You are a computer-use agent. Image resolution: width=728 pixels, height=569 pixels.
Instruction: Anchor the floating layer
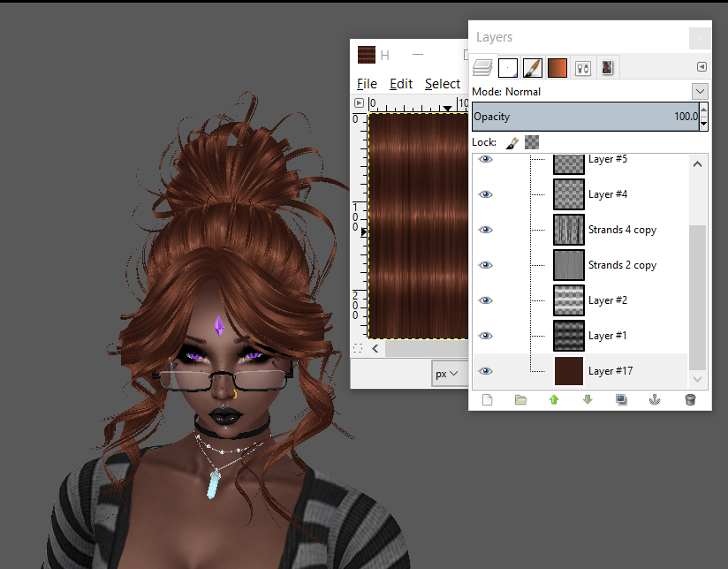click(x=655, y=400)
